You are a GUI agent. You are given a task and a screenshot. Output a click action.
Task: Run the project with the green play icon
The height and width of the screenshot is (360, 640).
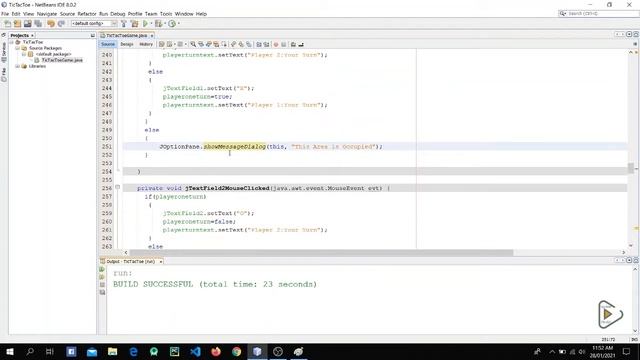(x=145, y=24)
